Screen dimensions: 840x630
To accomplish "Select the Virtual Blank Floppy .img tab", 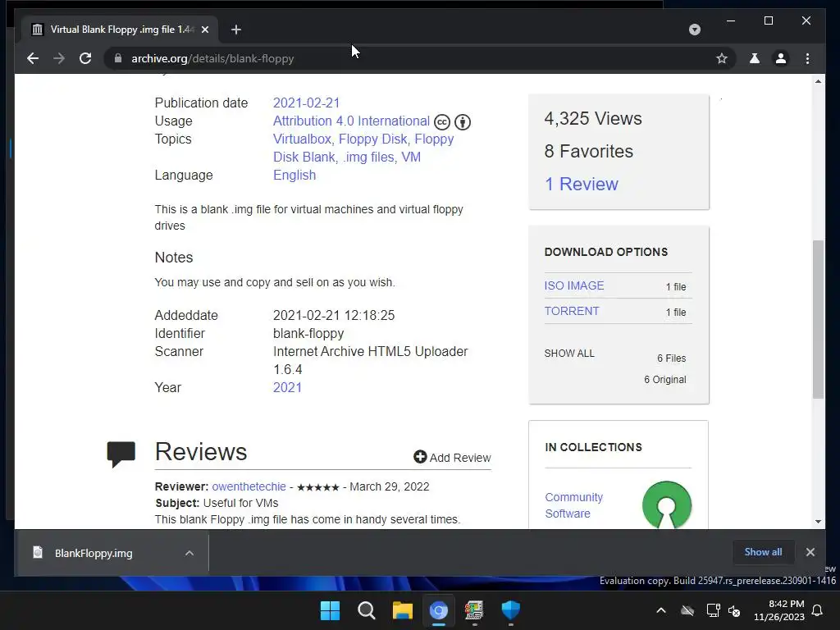I will (x=121, y=30).
